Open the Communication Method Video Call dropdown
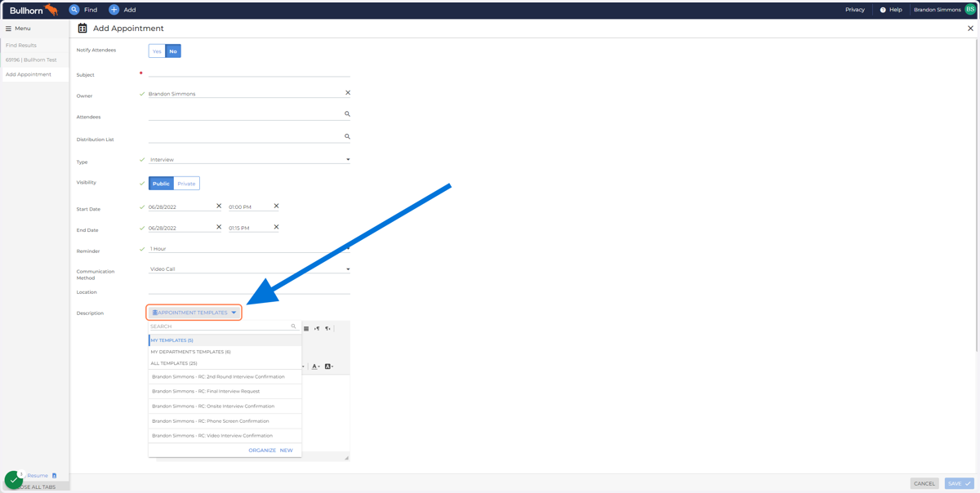The image size is (980, 493). click(x=249, y=269)
